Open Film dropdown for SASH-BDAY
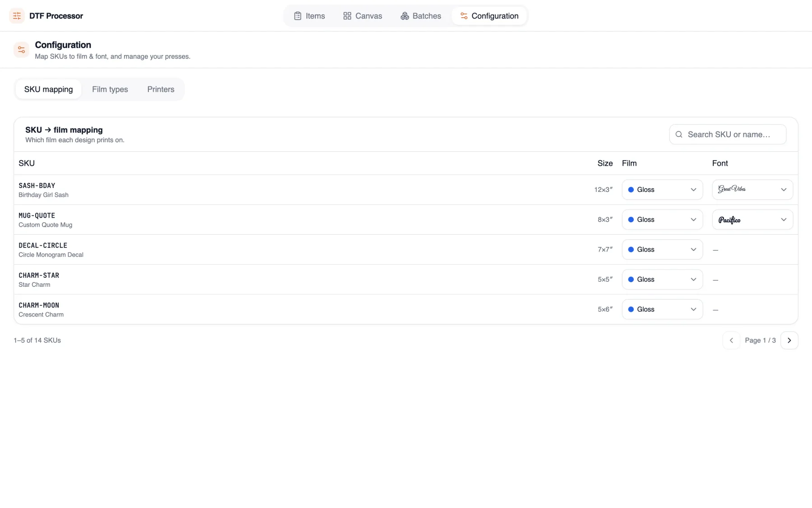Screen dimensions: 812x508 [662, 190]
